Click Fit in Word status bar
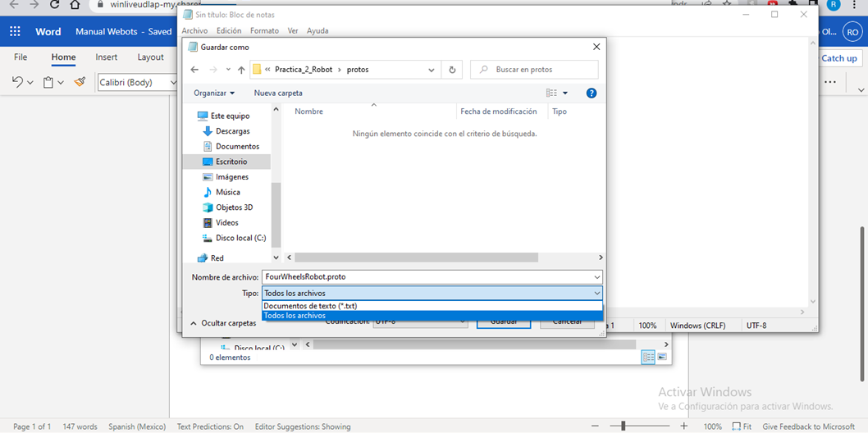 (741, 426)
